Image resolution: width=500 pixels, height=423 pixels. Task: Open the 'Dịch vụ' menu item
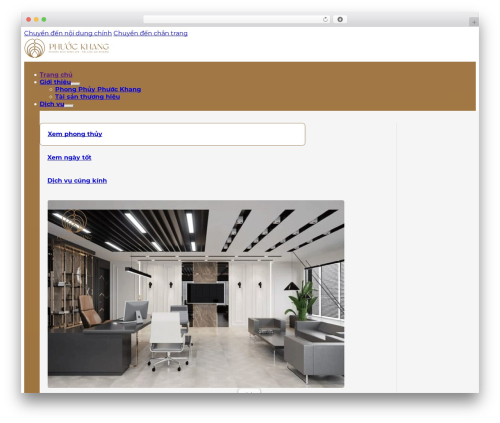tap(52, 104)
